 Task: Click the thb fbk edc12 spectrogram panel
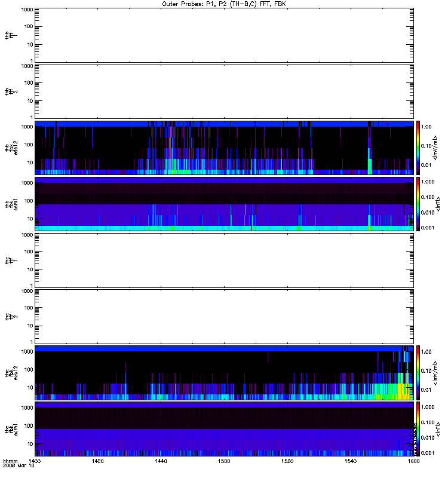pos(224,148)
